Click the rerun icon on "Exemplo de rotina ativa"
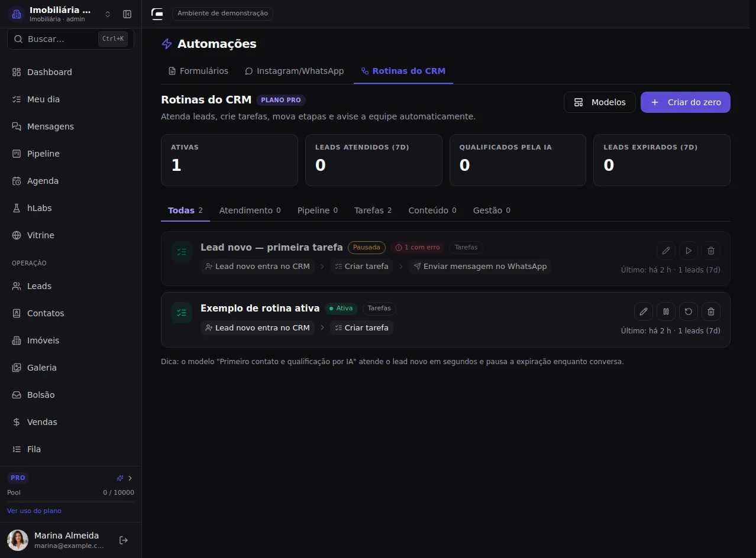The height and width of the screenshot is (558, 756). click(689, 312)
